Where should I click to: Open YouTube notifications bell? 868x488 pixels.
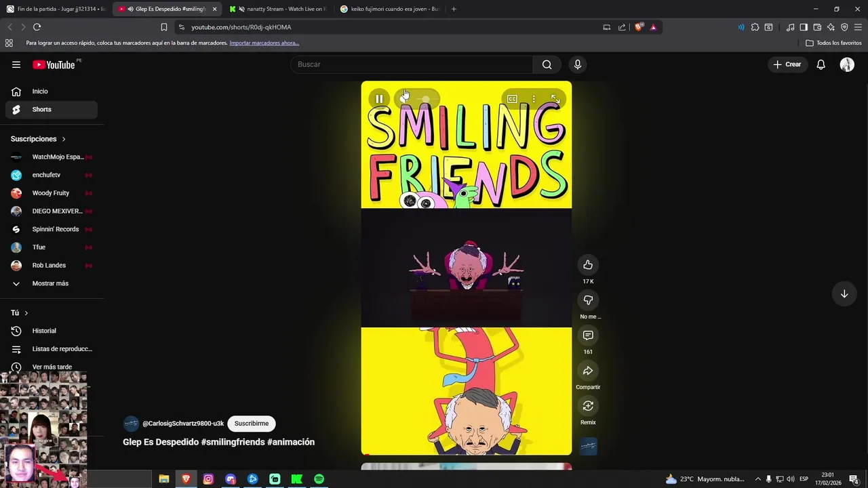[x=821, y=64]
